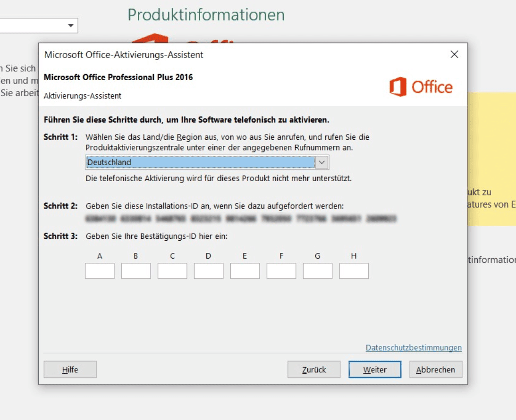Cancel activation via Abbrechen button
Image resolution: width=516 pixels, height=420 pixels.
435,370
